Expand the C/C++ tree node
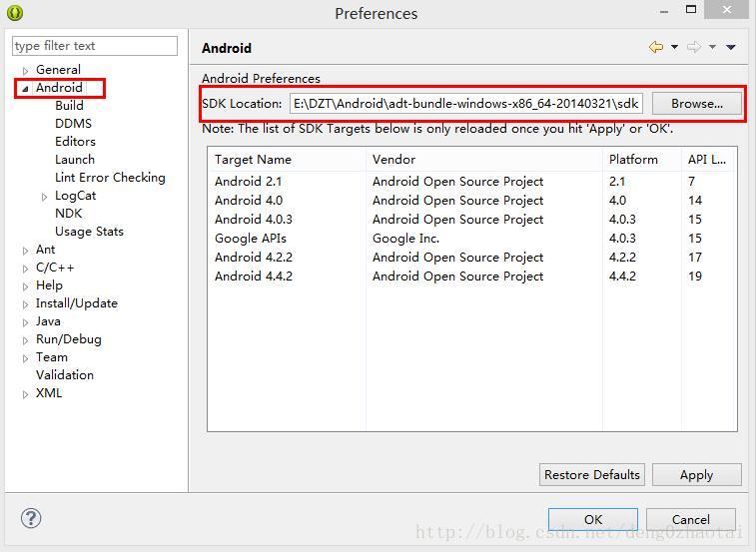This screenshot has height=552, width=756. (x=26, y=269)
